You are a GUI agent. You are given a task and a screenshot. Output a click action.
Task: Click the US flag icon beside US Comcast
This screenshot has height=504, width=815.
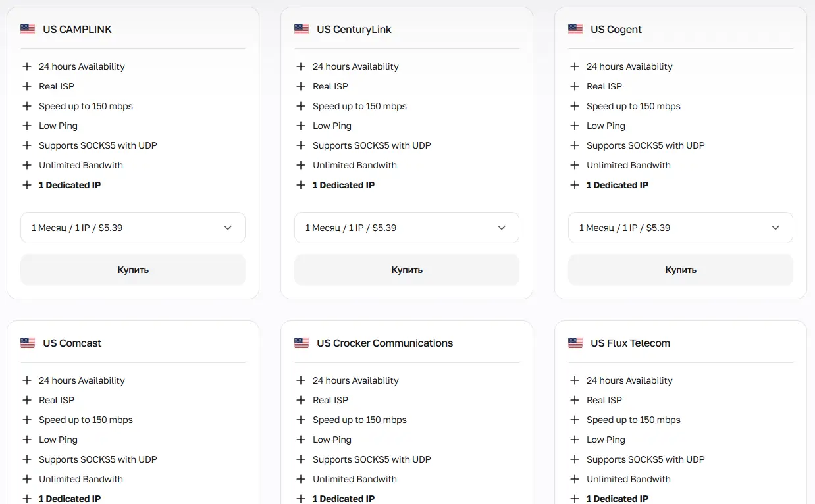(28, 343)
